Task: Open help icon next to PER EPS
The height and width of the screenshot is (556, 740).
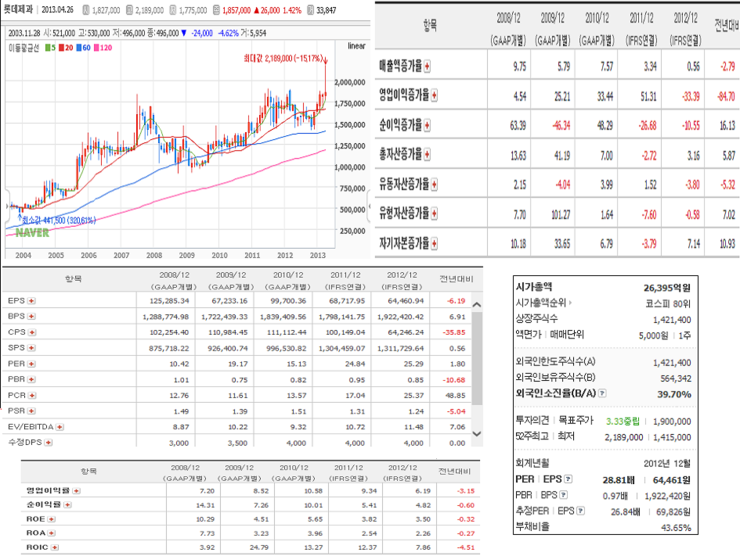Action: pos(568,479)
